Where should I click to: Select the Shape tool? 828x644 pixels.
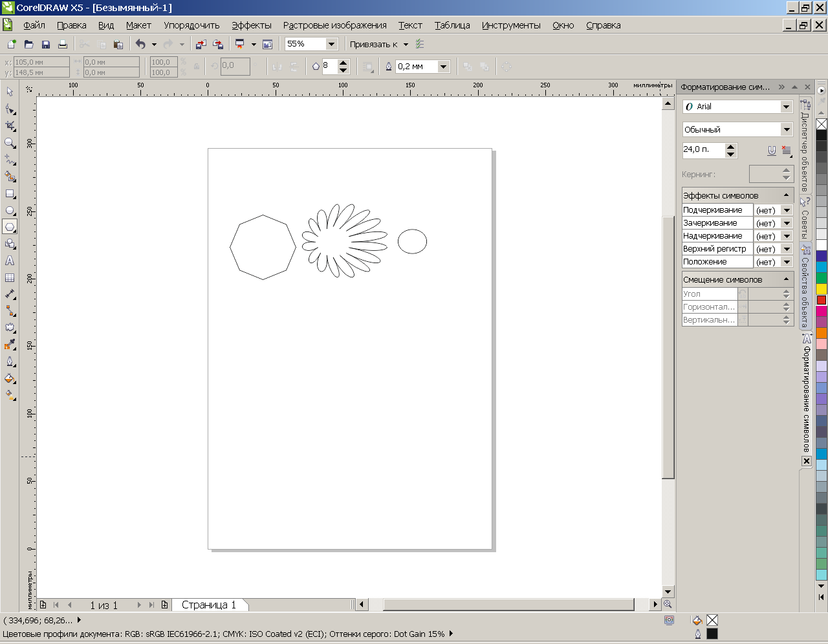pyautogui.click(x=10, y=109)
